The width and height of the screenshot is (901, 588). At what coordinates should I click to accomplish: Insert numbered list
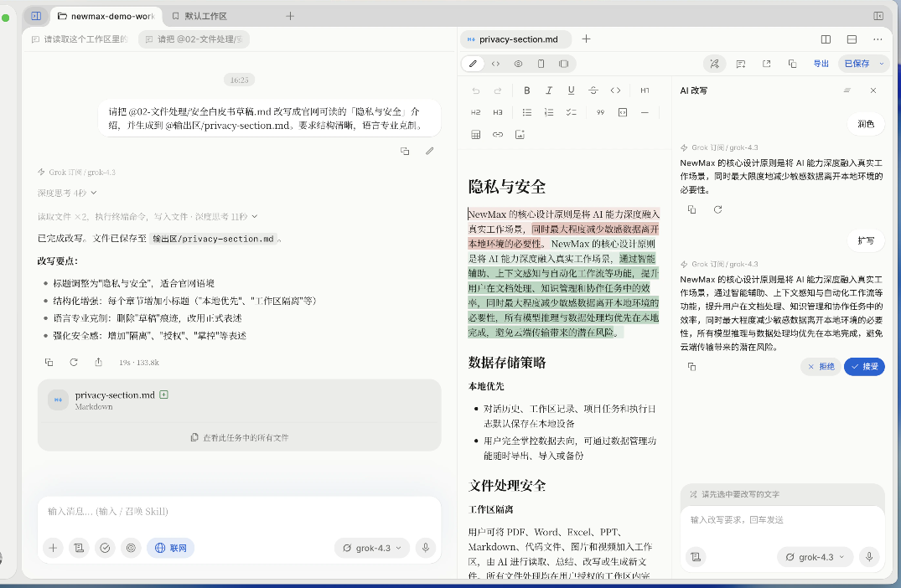click(x=549, y=112)
